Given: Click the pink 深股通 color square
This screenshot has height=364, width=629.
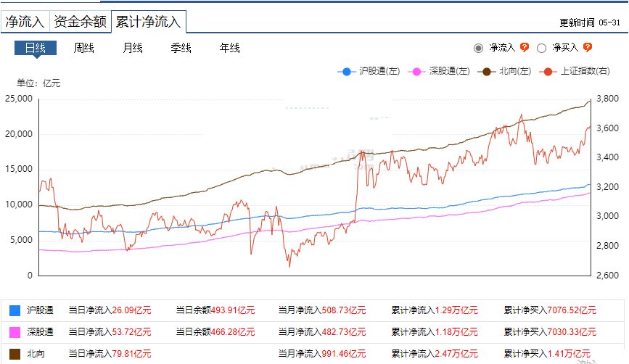Looking at the screenshot, I should pyautogui.click(x=15, y=332).
